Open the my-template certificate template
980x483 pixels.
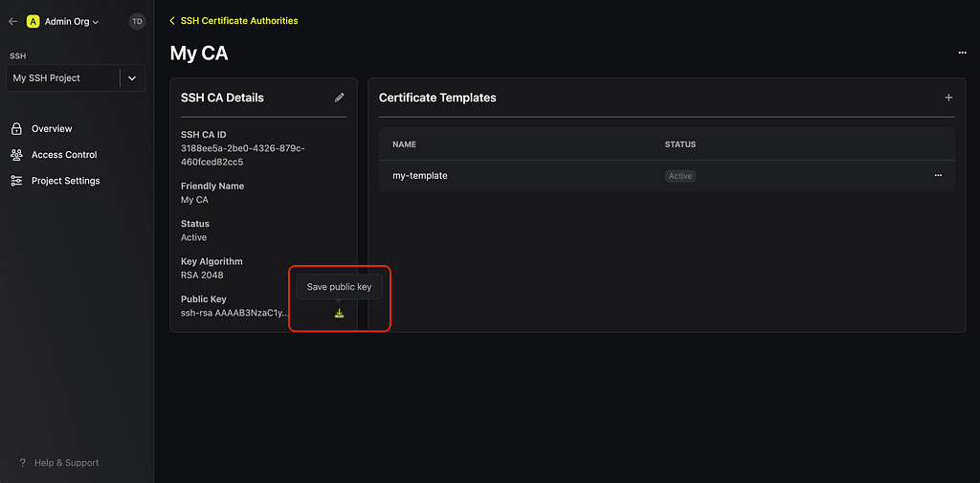[x=420, y=176]
